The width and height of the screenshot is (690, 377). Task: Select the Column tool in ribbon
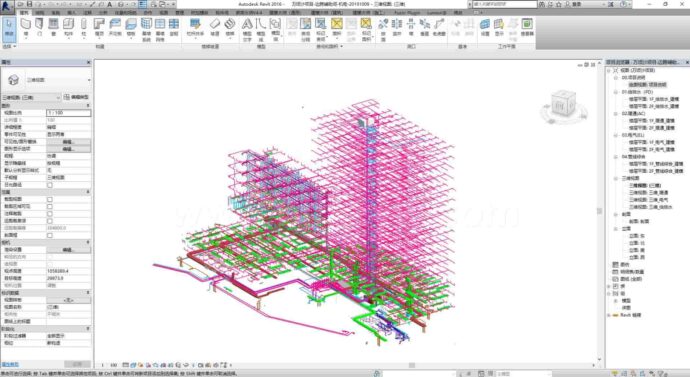point(84,27)
